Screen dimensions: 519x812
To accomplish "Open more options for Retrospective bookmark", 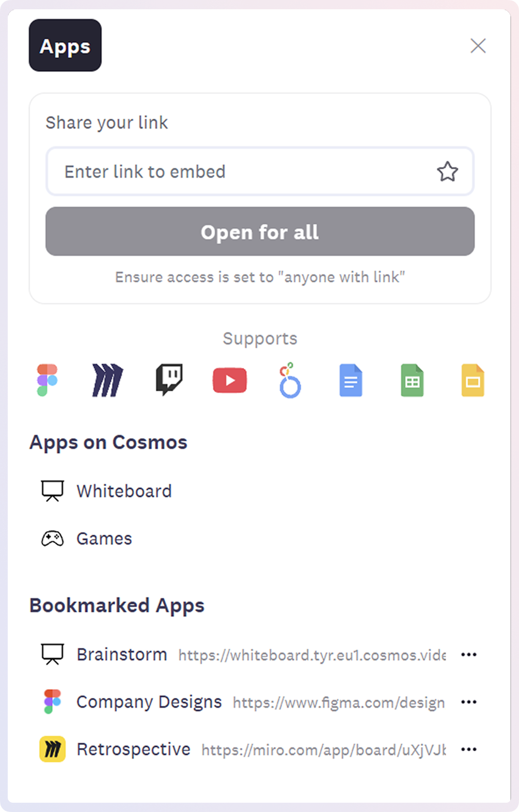I will [x=469, y=750].
